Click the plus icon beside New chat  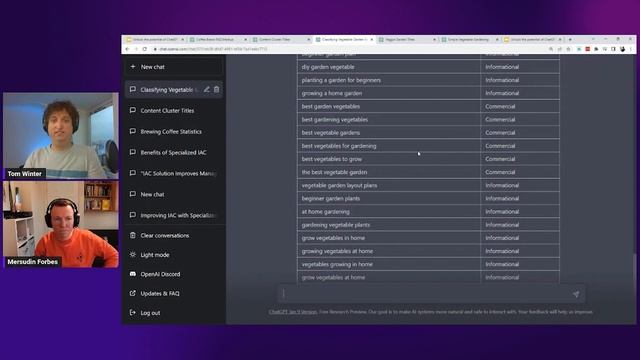(133, 67)
